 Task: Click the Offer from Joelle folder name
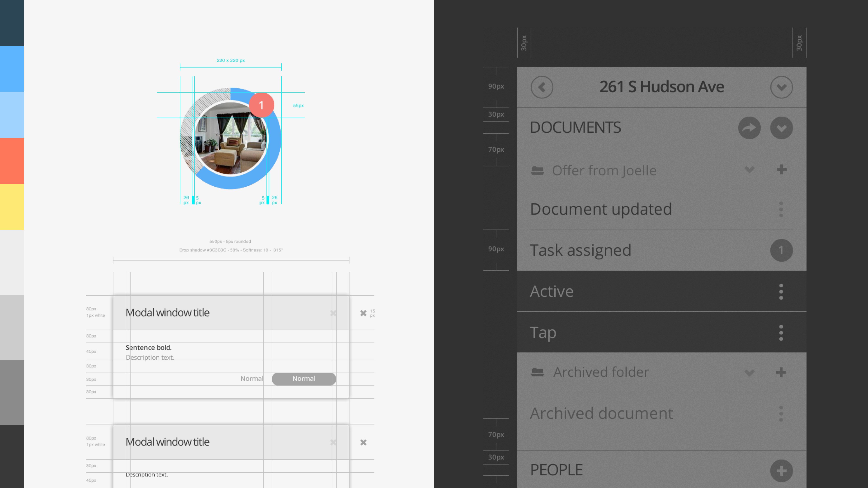coord(604,170)
